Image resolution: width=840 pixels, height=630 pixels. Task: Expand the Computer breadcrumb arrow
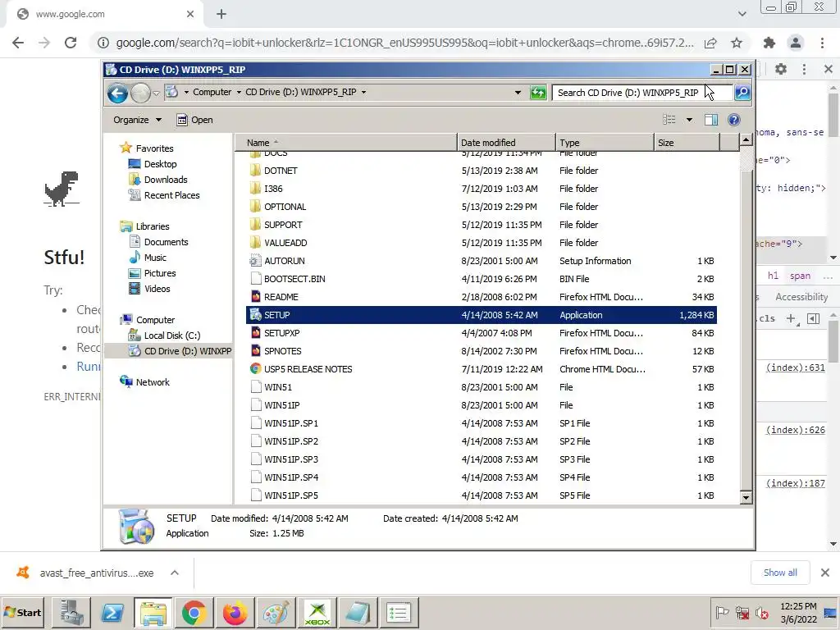239,92
